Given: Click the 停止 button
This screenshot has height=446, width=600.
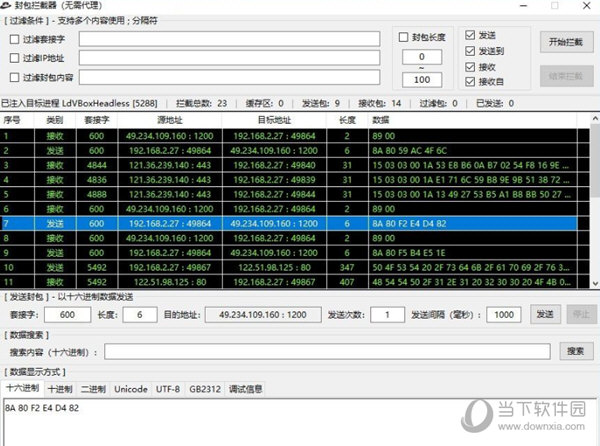Looking at the screenshot, I should (x=581, y=314).
